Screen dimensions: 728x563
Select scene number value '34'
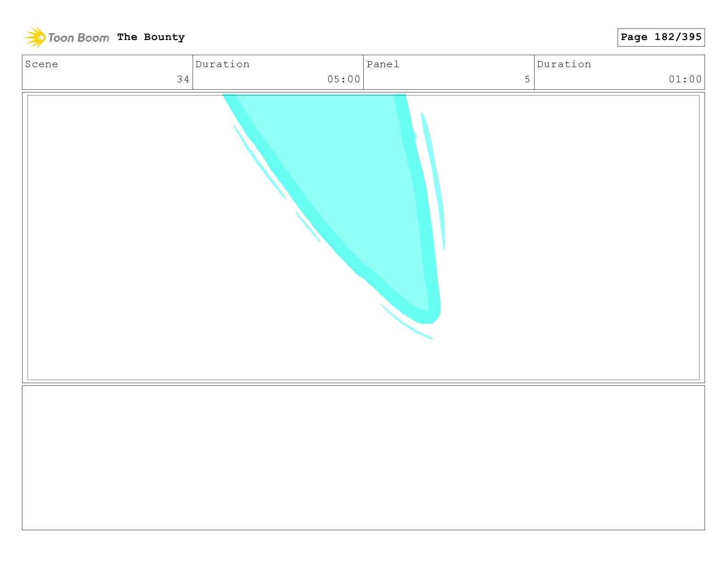(183, 79)
